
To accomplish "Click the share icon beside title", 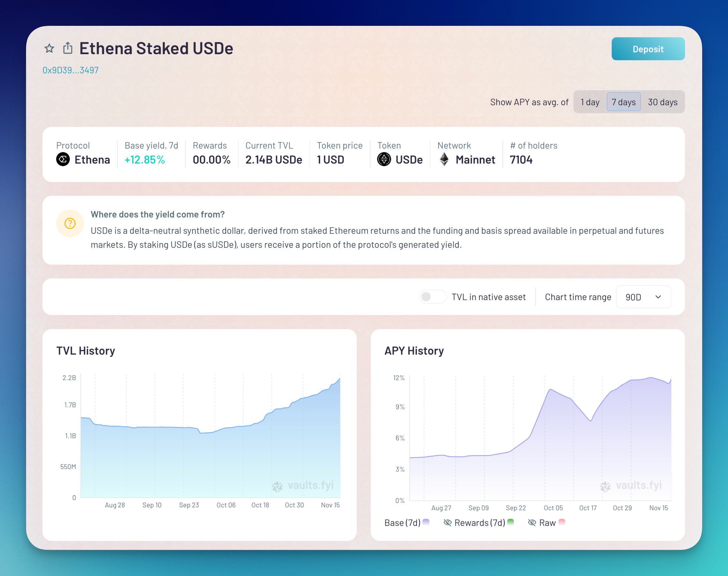I will pos(68,48).
